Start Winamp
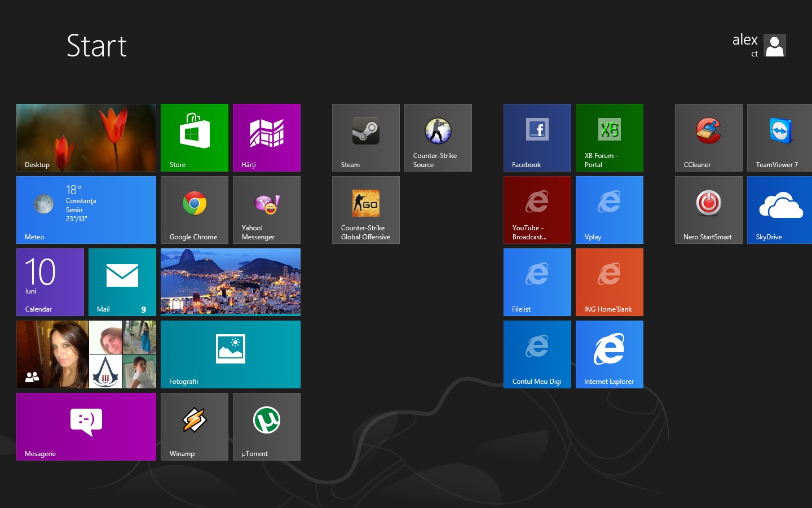Viewport: 812px width, 508px height. pyautogui.click(x=195, y=427)
